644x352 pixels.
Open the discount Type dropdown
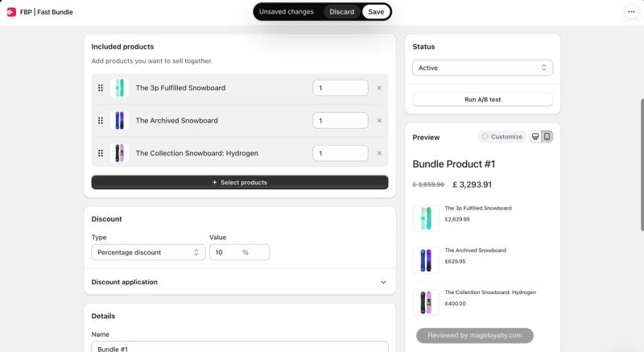click(148, 252)
